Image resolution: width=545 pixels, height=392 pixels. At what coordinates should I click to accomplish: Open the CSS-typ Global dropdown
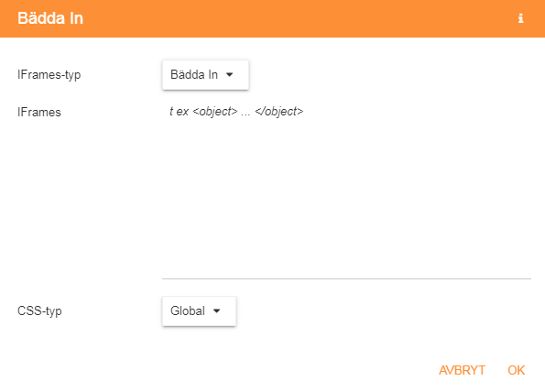[x=199, y=311]
